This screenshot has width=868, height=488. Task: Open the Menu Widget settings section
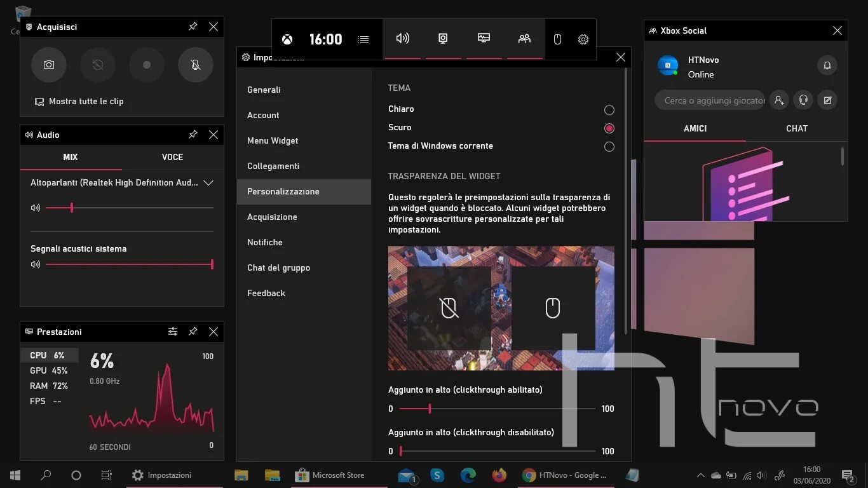pos(304,140)
